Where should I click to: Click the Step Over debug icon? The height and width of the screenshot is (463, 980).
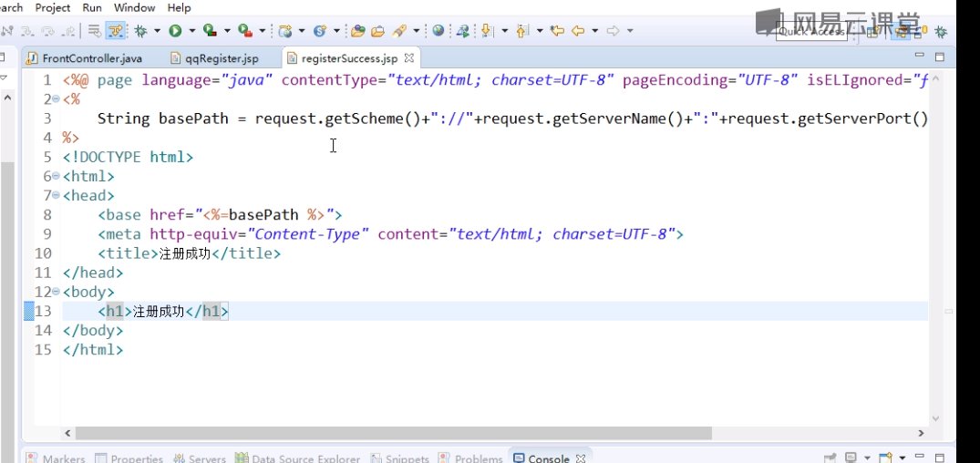tap(48, 31)
